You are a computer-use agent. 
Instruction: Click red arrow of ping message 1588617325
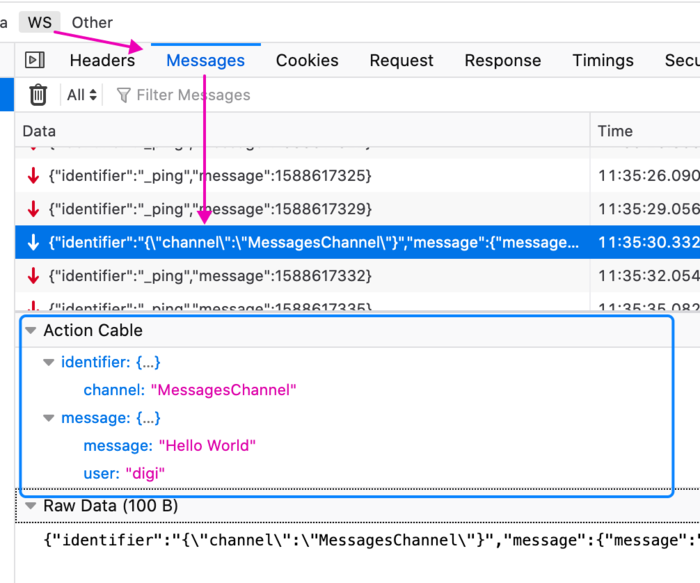[x=34, y=176]
